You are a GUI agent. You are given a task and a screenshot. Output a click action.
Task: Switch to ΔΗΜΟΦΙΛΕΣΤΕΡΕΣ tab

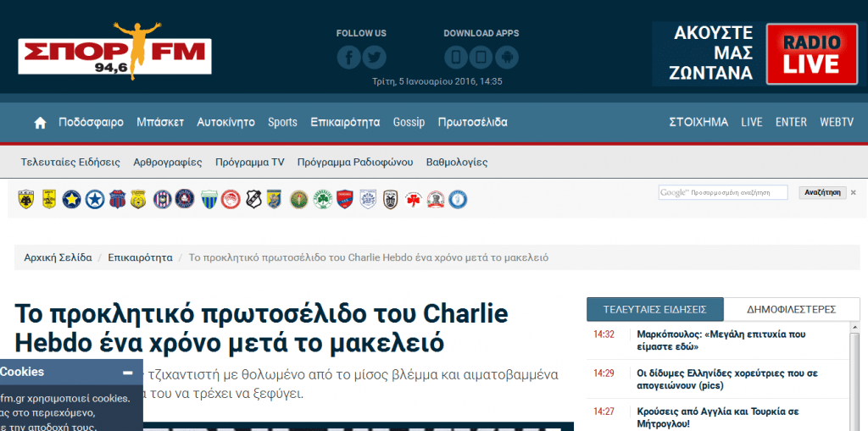coord(791,309)
